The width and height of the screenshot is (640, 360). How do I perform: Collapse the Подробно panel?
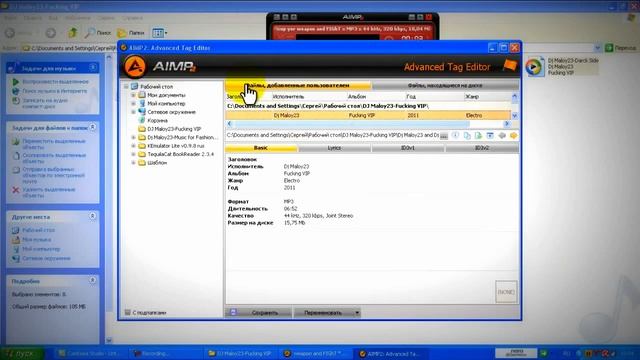[x=93, y=280]
